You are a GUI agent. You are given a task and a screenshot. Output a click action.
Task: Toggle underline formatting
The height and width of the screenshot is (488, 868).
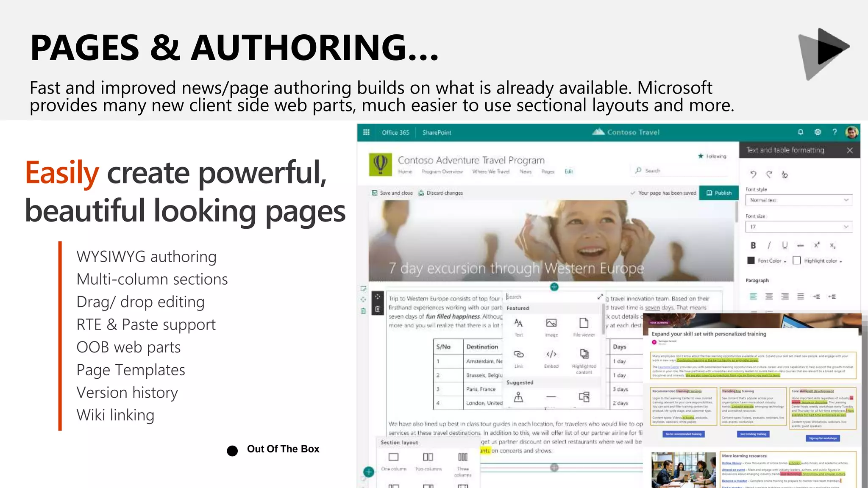tap(785, 245)
